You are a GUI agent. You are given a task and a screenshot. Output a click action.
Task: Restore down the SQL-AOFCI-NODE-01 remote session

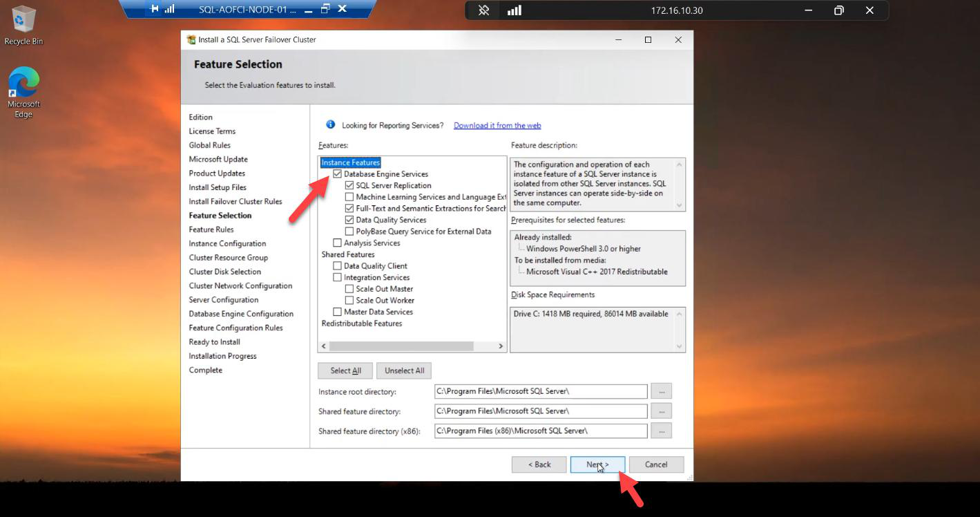tap(325, 9)
